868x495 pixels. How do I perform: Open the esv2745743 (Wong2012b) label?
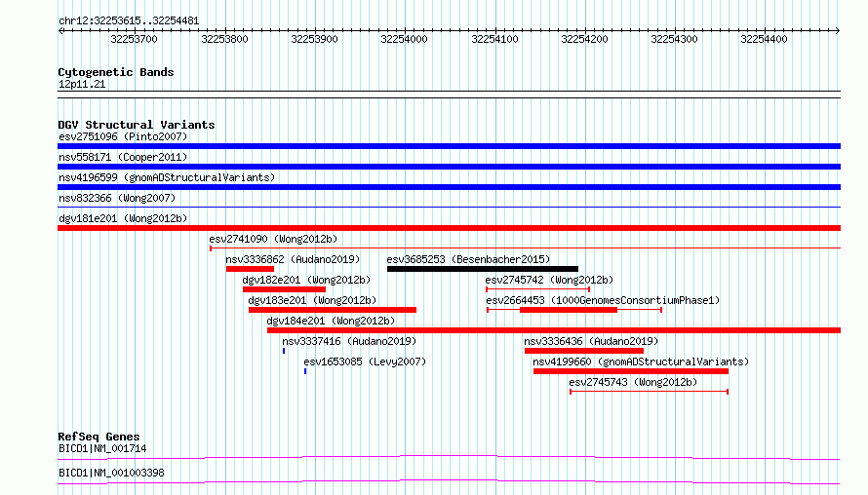633,382
